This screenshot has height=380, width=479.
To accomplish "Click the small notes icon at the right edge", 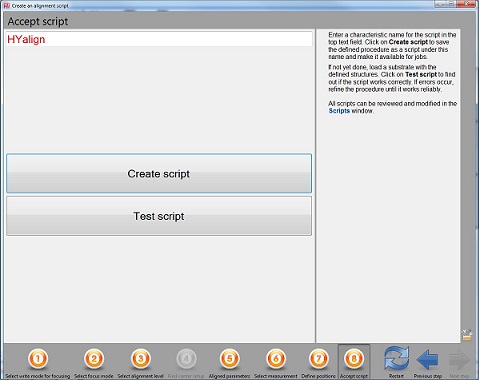I will click(467, 335).
